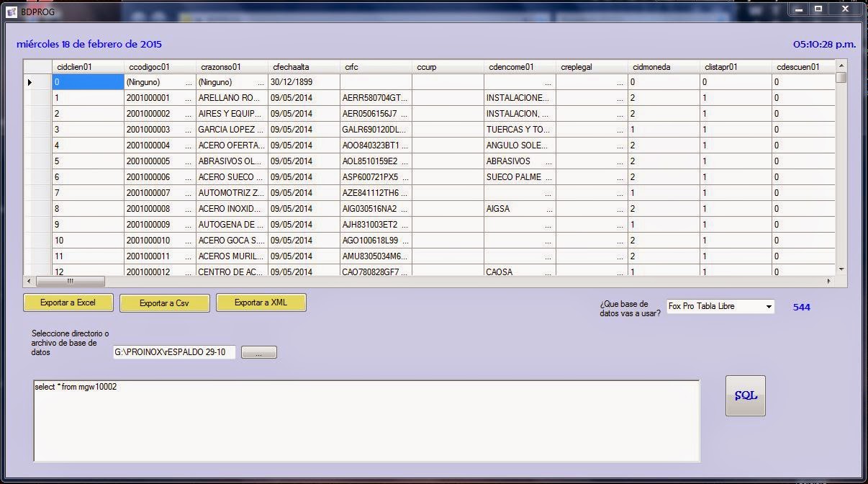Select the SUECO PALME cell

(x=520, y=177)
